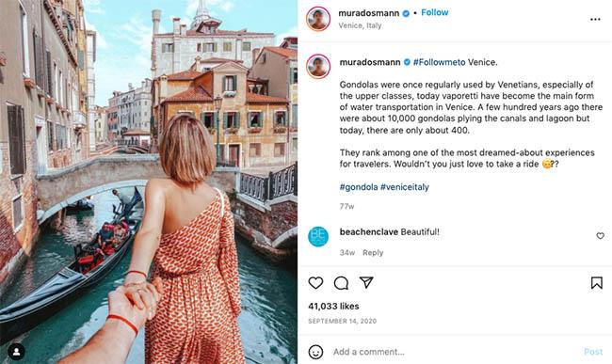Screen dimensions: 612x364
Task: Open the three-dot more options menu
Action: (x=595, y=19)
